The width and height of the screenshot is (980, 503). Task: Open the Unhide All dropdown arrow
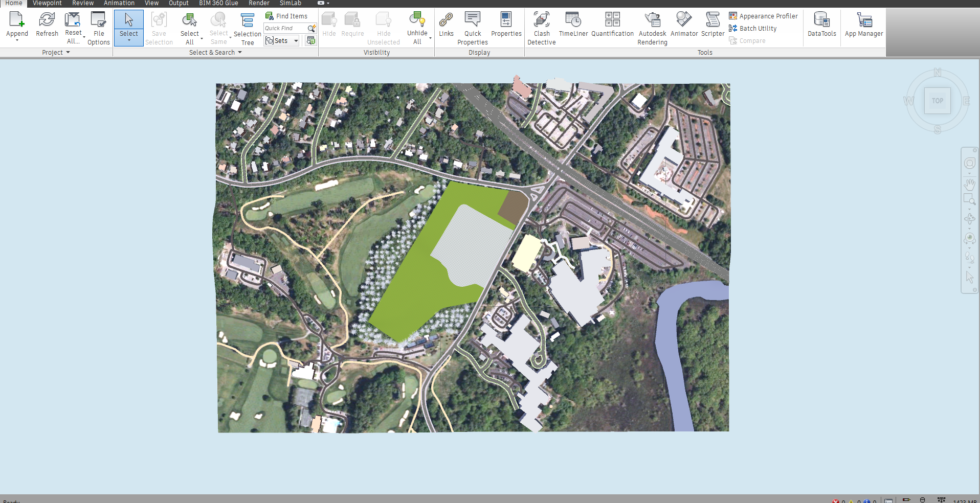pyautogui.click(x=430, y=38)
